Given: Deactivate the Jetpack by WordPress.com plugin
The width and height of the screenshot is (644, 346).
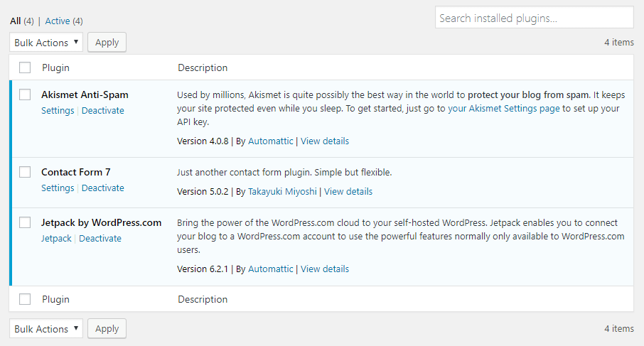Looking at the screenshot, I should [100, 239].
